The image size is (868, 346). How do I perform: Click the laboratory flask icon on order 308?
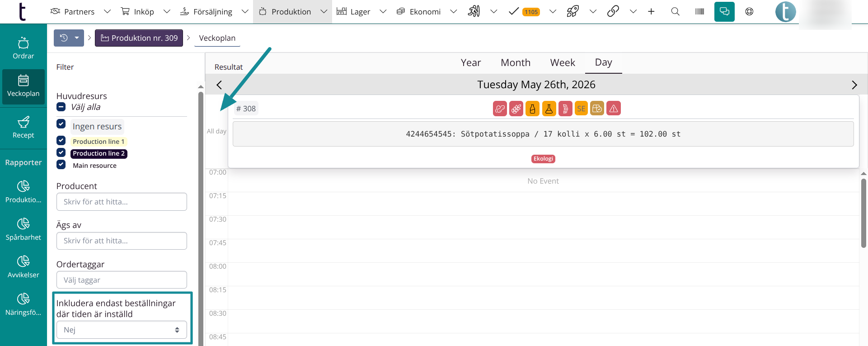549,109
